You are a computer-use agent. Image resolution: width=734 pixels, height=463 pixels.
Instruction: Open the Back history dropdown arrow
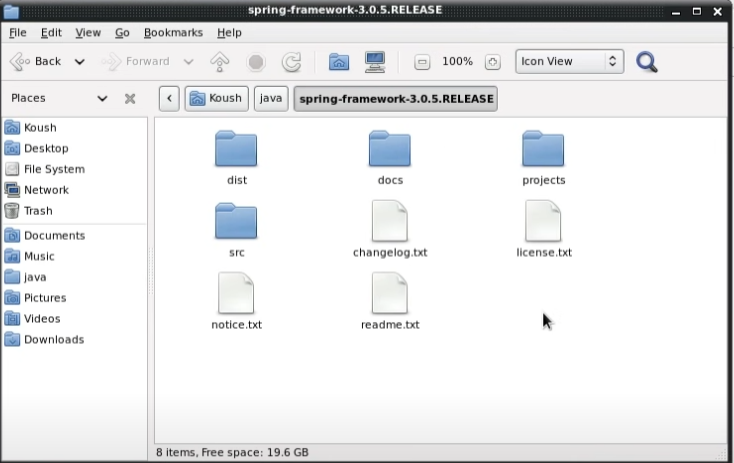click(80, 62)
